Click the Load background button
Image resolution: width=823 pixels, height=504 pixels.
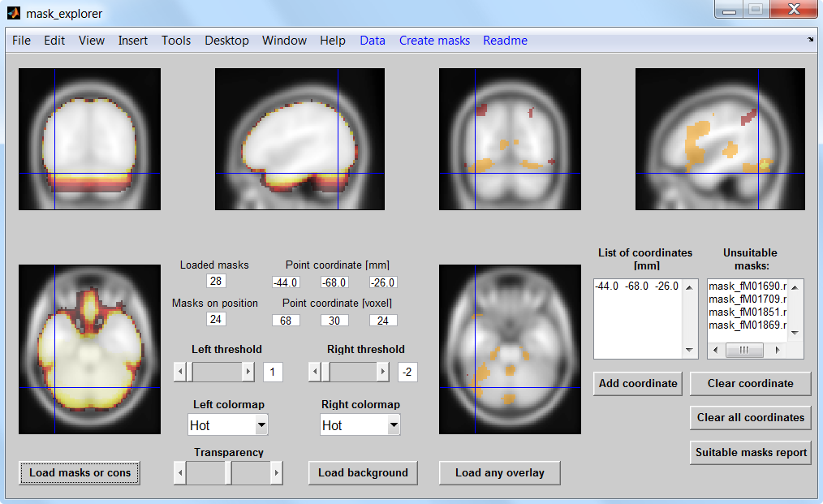362,472
